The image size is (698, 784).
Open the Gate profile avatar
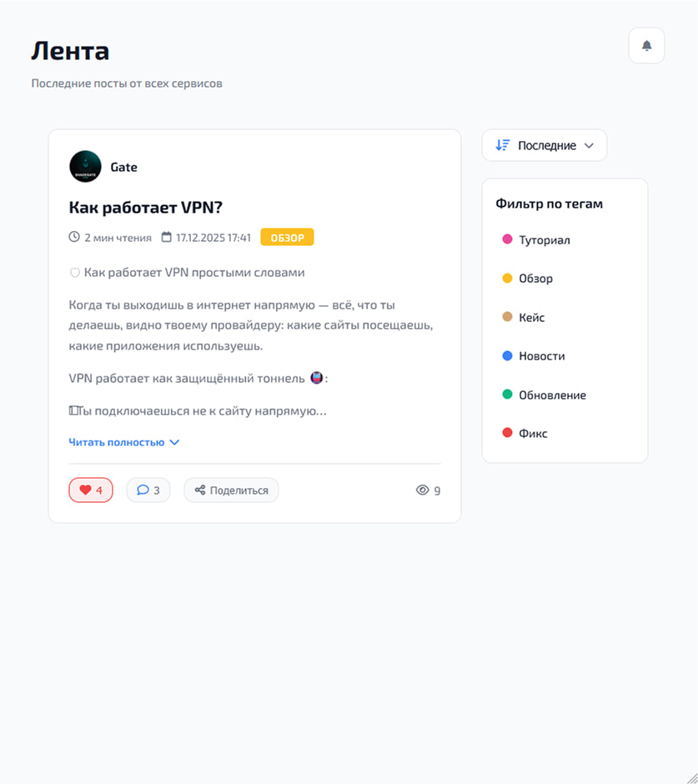click(84, 166)
